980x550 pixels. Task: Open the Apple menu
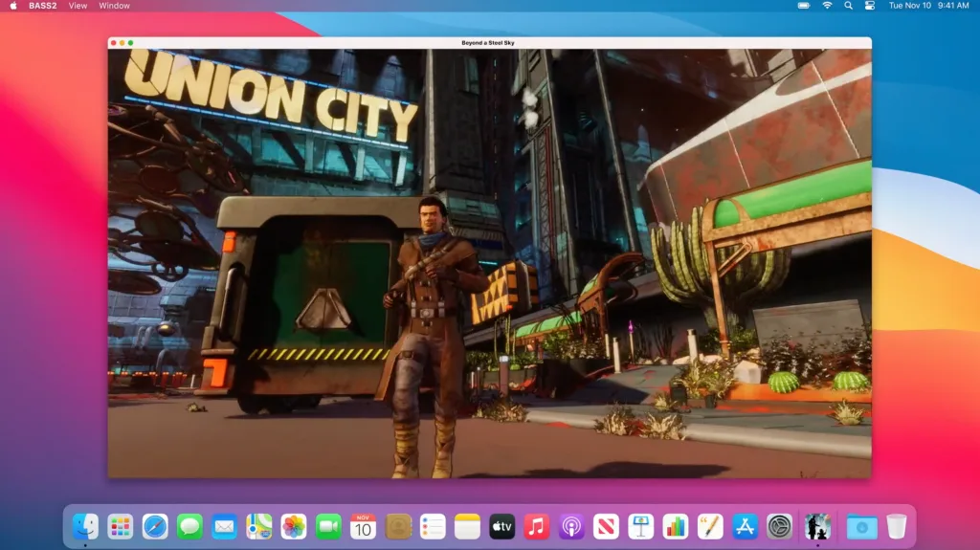13,6
